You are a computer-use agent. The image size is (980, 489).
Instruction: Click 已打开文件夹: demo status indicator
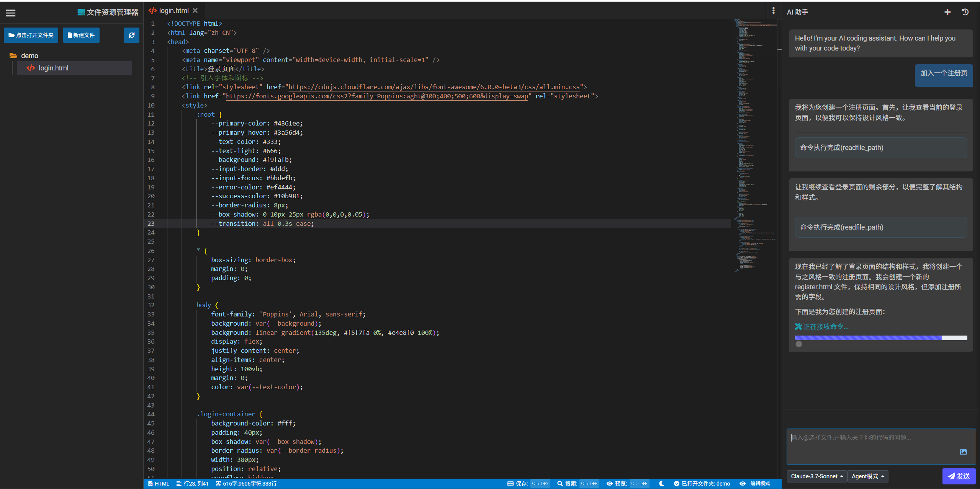coord(702,484)
